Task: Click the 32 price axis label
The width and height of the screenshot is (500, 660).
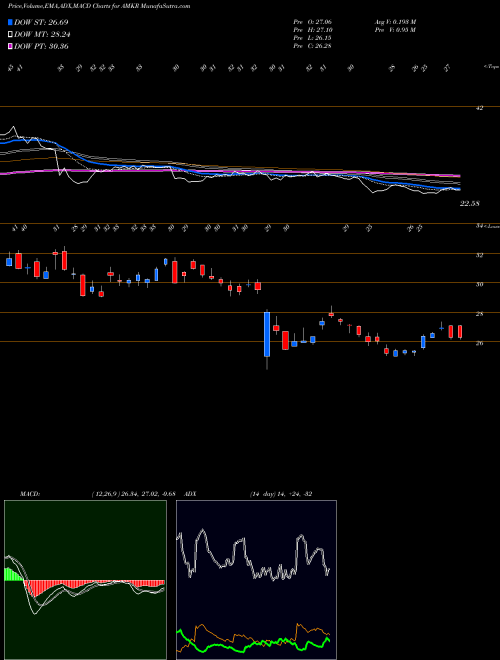Action: pos(479,255)
